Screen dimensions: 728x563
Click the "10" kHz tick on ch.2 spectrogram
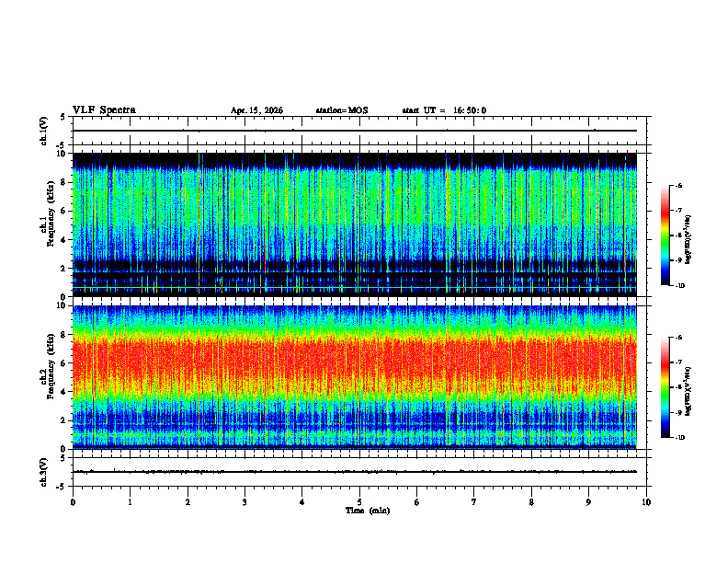63,305
